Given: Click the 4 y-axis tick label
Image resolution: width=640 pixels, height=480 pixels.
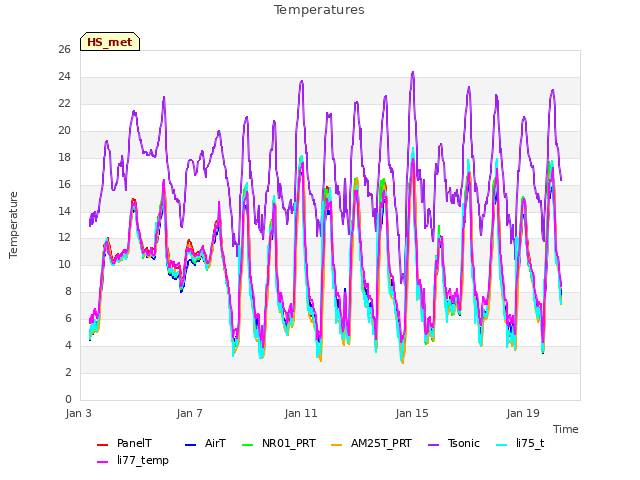Looking at the screenshot, I should [x=68, y=345].
